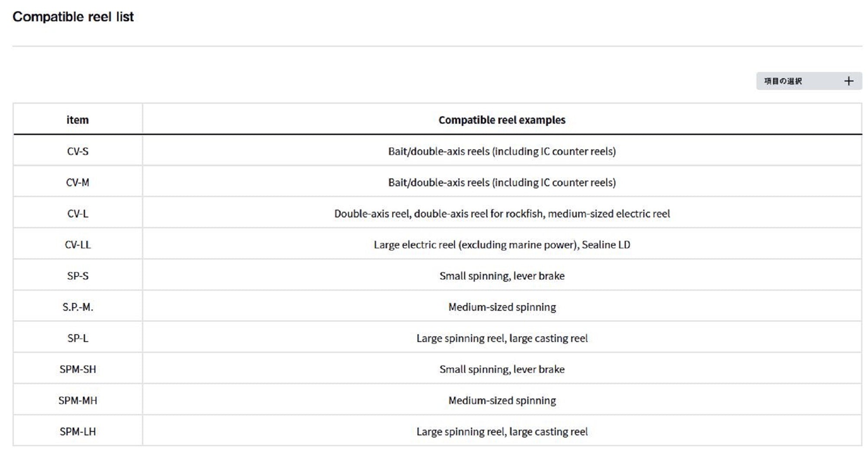Click the 'Compatible reel list' heading

point(73,17)
